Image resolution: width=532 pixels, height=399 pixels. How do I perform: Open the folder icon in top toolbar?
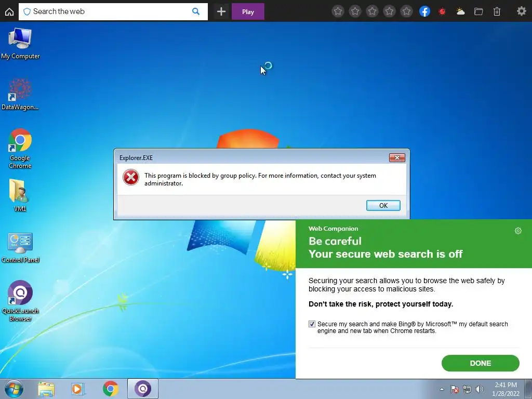pos(478,11)
